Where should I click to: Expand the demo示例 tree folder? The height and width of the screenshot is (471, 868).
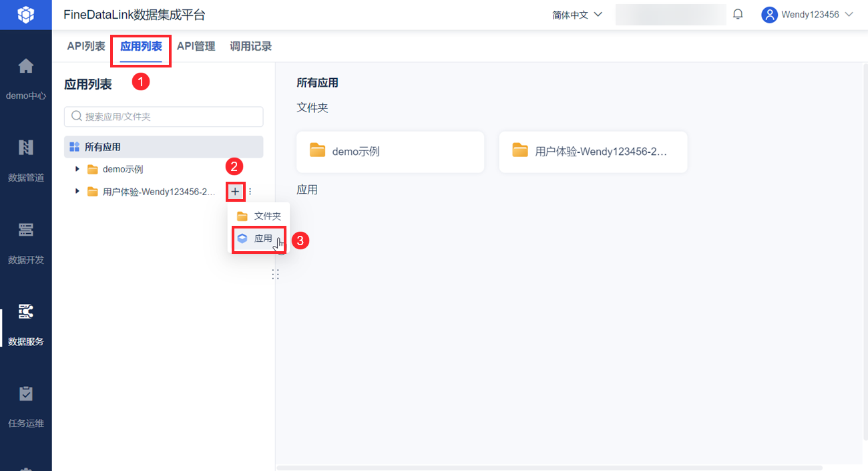(77, 169)
